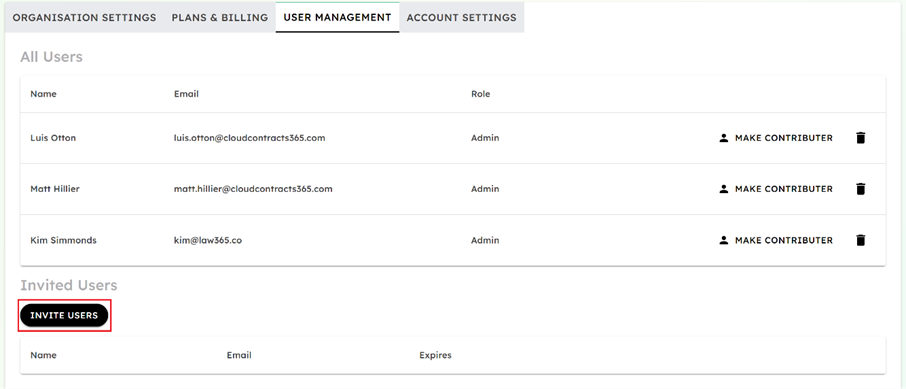Remove Kim Simmonds with trash icon
The height and width of the screenshot is (389, 906).
click(860, 240)
